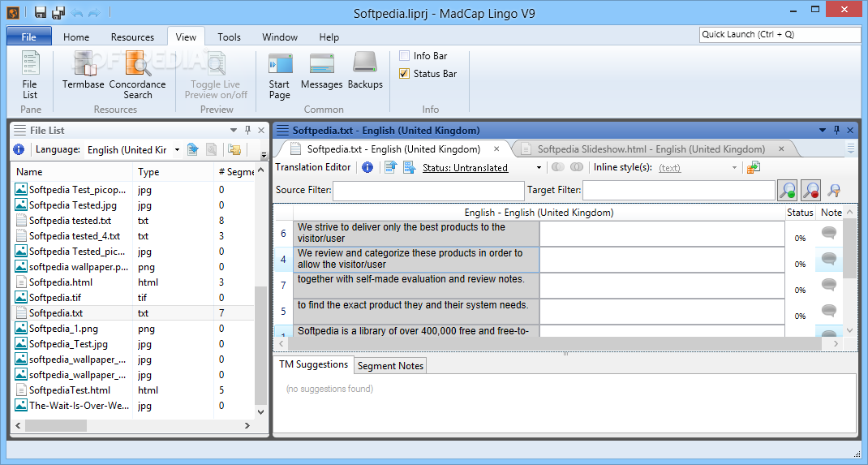Launch Concordance Search
Image resolution: width=868 pixels, height=465 pixels.
click(x=137, y=75)
